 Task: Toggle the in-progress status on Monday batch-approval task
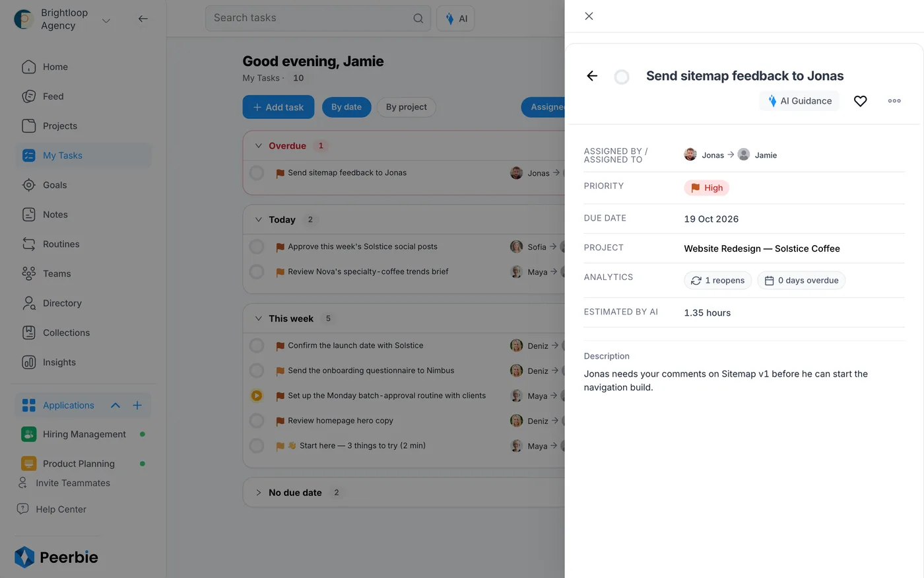[x=257, y=396]
